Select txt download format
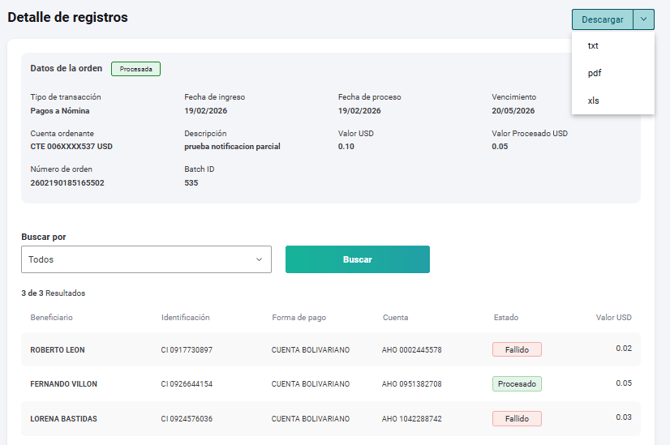This screenshot has height=445, width=670. point(593,46)
